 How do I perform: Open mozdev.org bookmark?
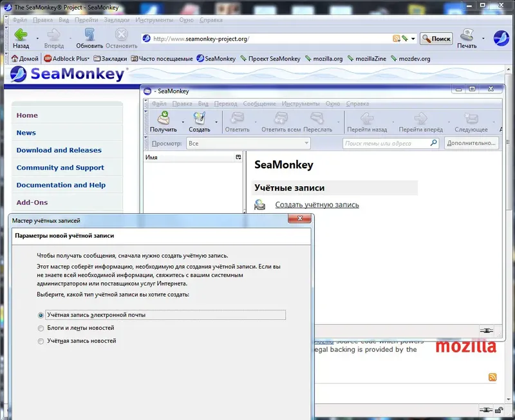click(410, 59)
